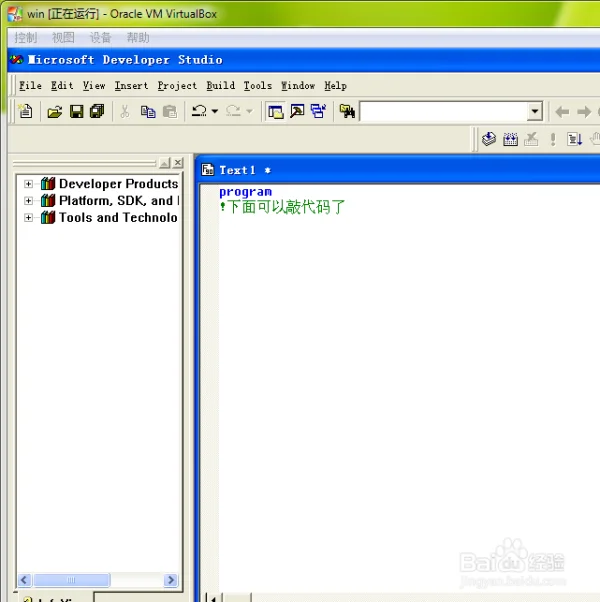600x602 pixels.
Task: Click the New Text File toolbar icon
Action: pos(26,112)
